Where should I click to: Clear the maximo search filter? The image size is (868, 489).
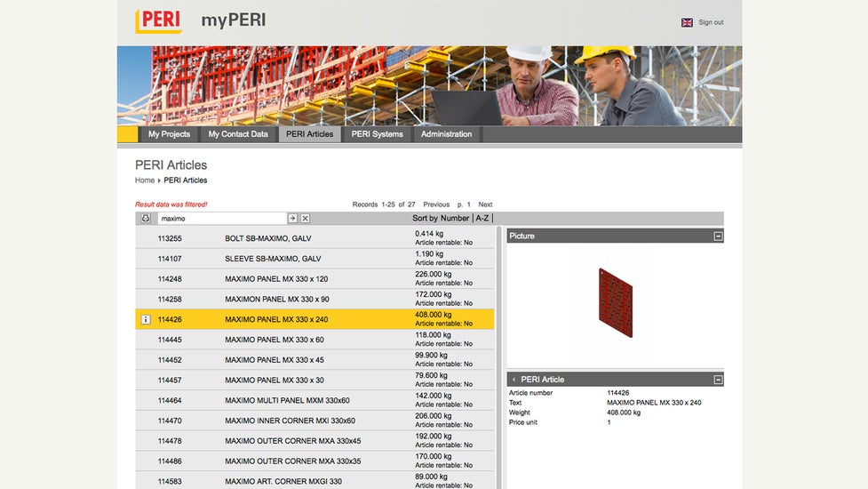point(305,218)
